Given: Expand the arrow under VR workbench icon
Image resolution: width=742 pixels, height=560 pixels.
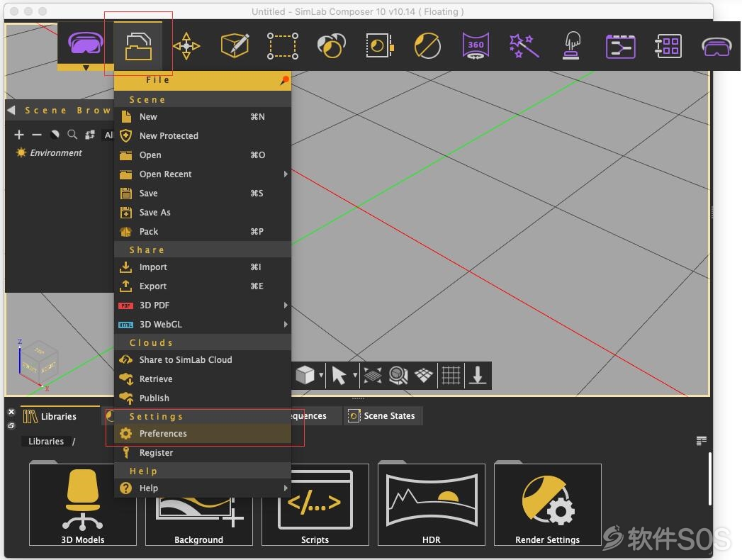Looking at the screenshot, I should [86, 67].
